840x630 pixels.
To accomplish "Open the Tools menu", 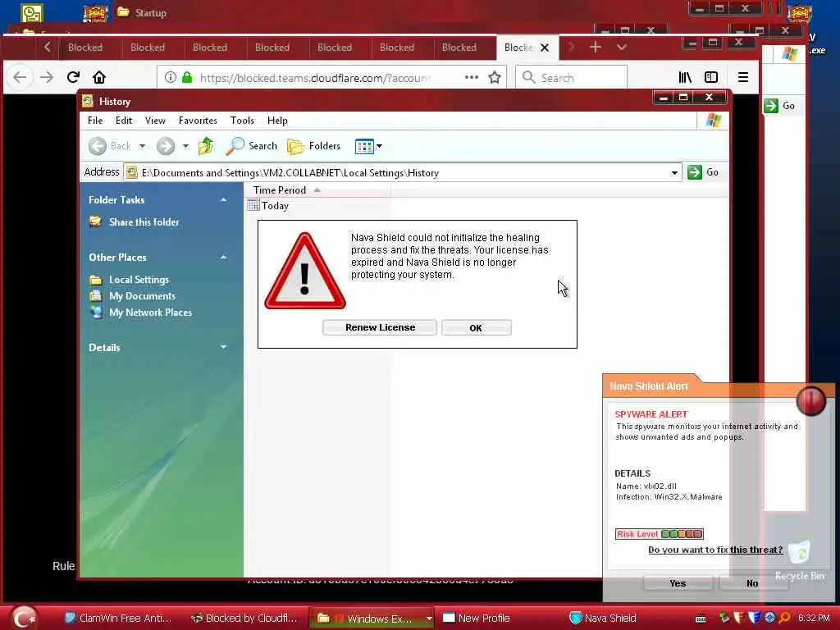I will pyautogui.click(x=242, y=121).
